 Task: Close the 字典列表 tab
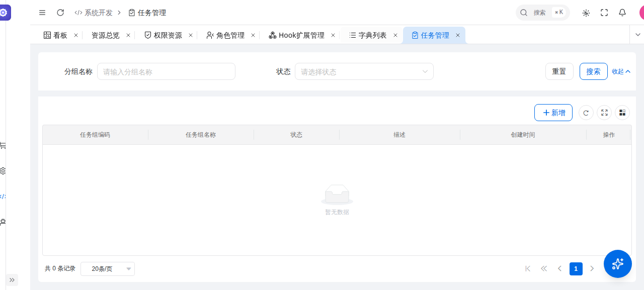click(x=395, y=35)
